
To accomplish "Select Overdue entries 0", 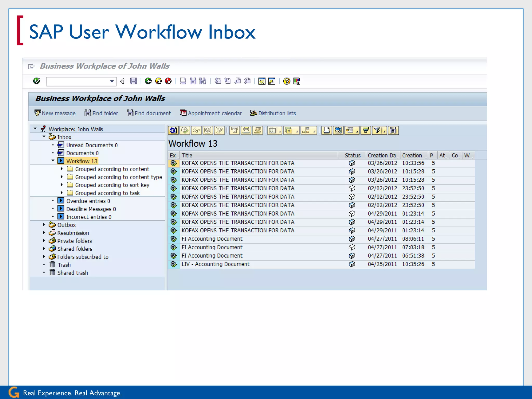I will [x=88, y=201].
